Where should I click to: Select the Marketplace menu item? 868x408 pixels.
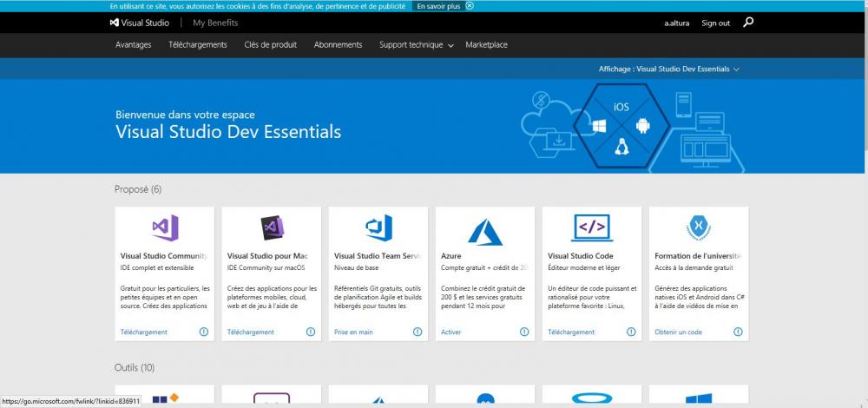point(486,45)
